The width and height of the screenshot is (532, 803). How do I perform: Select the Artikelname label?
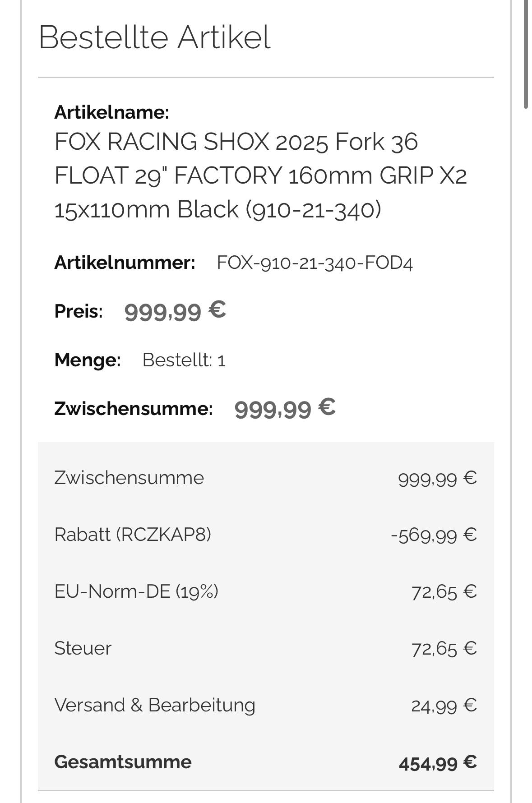point(111,112)
